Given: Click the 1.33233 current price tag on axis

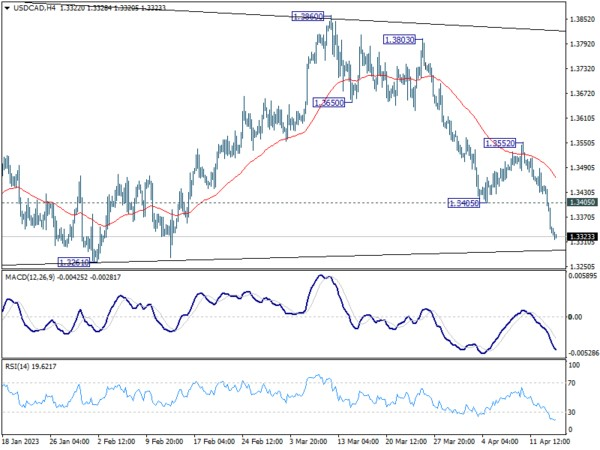Looking at the screenshot, I should (x=583, y=237).
